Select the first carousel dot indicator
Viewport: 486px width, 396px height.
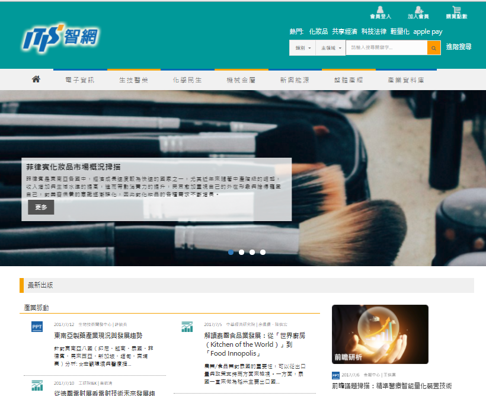[x=231, y=252]
